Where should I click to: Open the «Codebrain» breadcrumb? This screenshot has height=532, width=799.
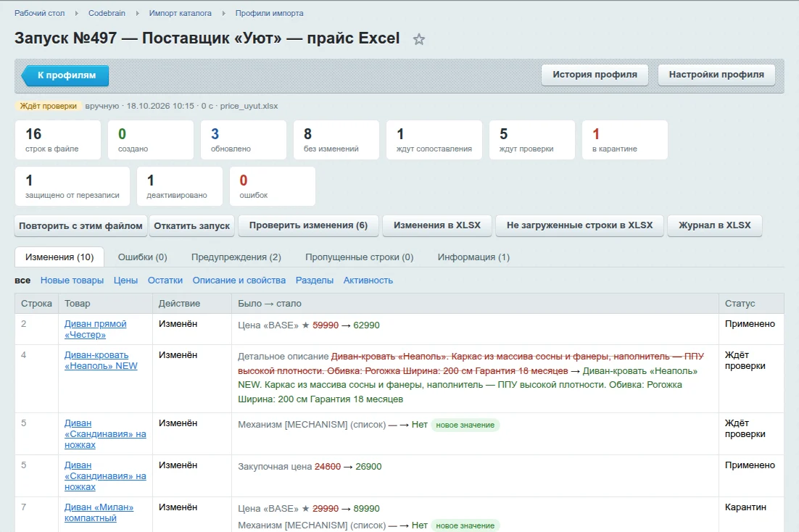(x=107, y=13)
